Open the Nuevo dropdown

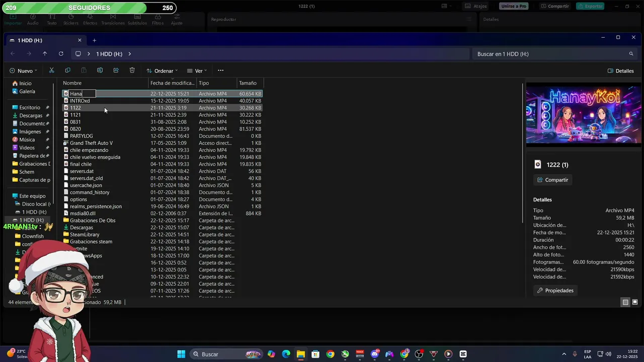click(x=23, y=71)
